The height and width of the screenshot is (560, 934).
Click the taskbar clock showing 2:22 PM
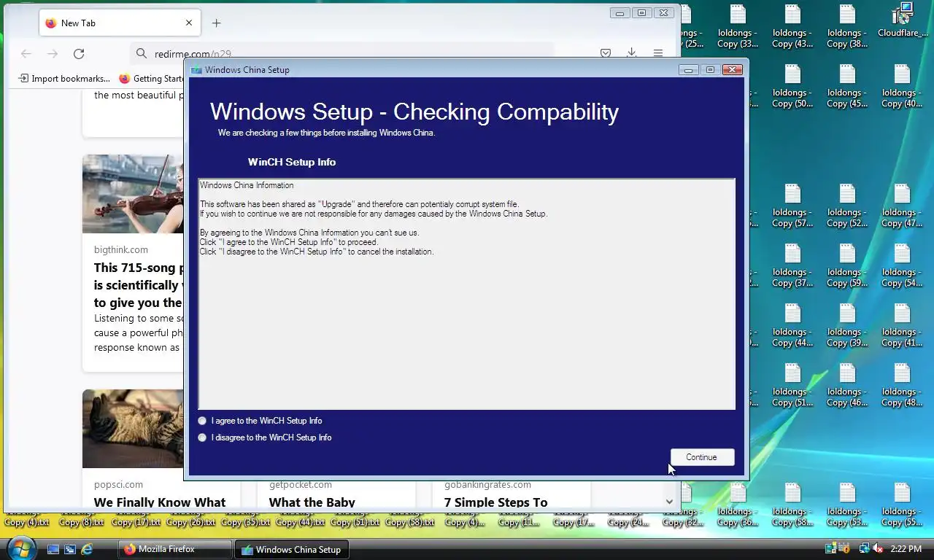[906, 549]
